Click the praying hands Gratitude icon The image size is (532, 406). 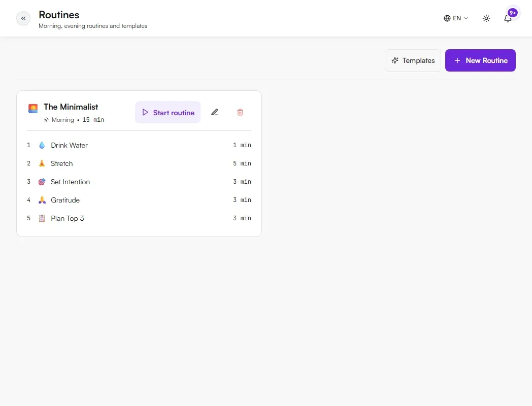click(42, 200)
